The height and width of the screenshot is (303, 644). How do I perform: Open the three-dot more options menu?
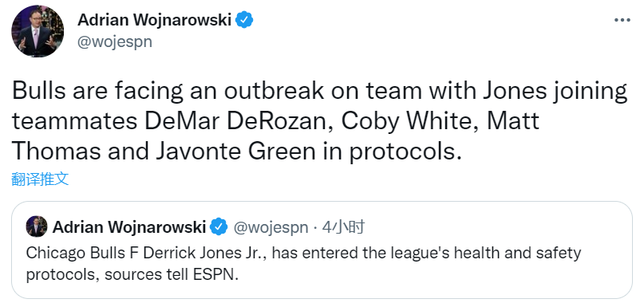622,20
